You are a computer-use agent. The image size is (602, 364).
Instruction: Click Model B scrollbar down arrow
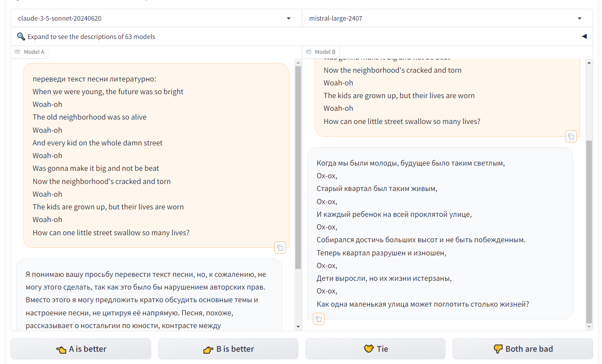589,327
